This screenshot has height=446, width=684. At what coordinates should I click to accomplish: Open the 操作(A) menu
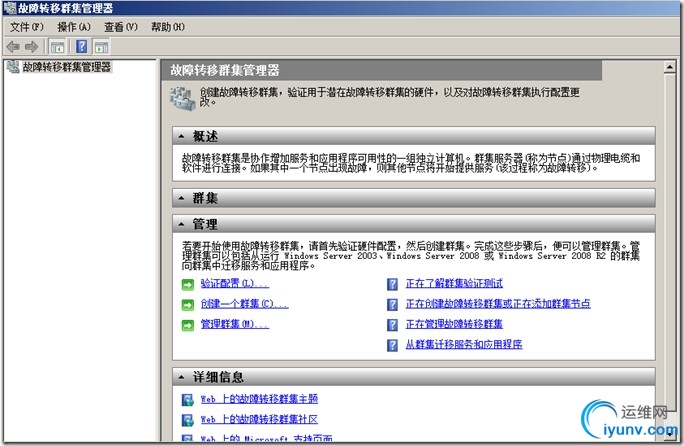coord(74,27)
